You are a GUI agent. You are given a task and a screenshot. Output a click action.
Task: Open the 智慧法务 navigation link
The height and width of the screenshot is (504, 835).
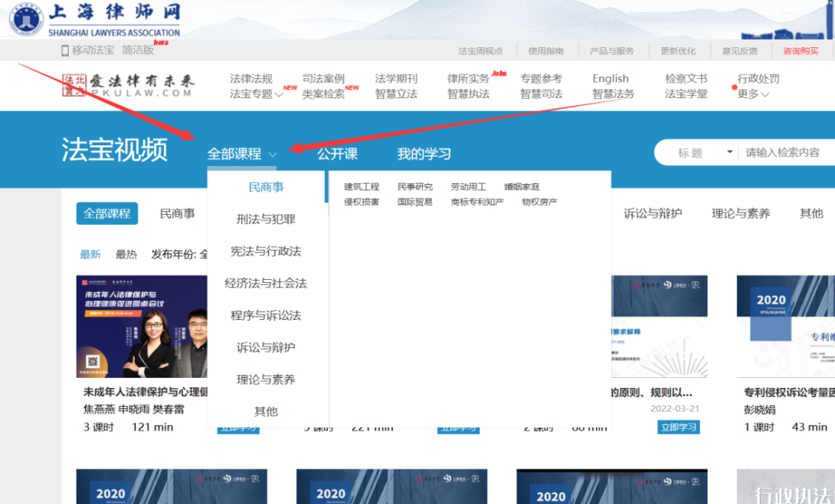coord(613,94)
